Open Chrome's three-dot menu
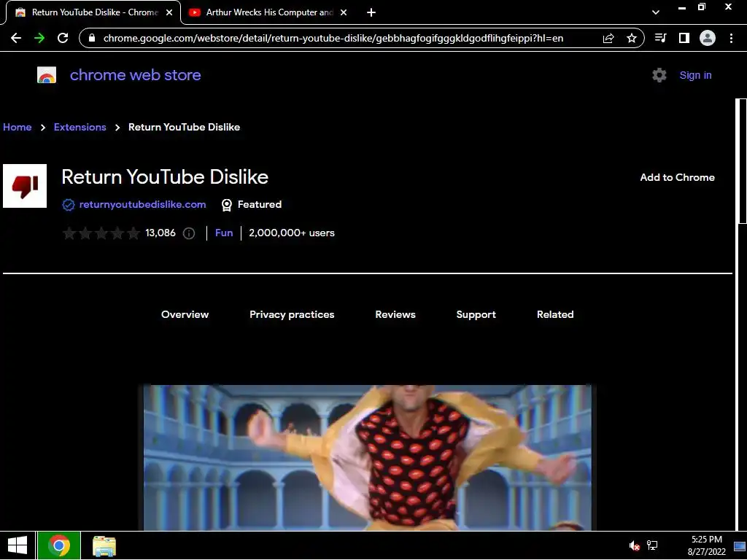 (731, 38)
